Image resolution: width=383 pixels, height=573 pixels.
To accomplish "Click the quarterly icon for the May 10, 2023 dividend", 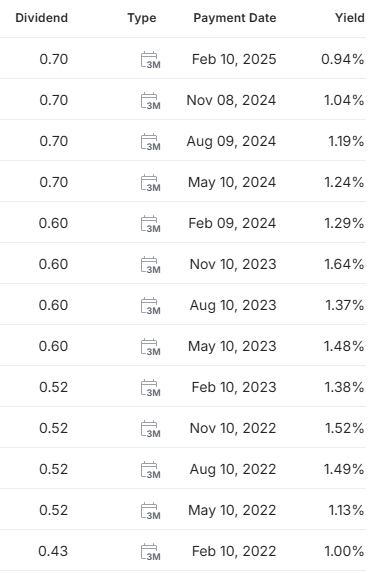I will tap(151, 346).
